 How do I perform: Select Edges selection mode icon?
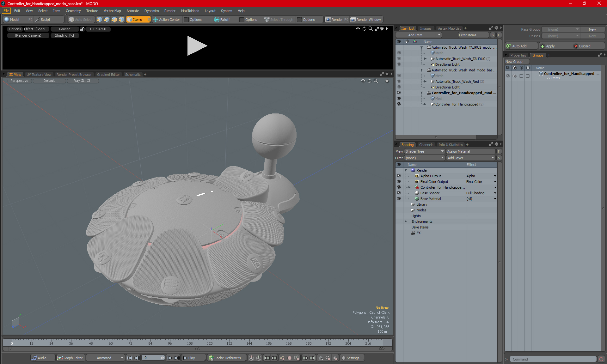click(107, 20)
